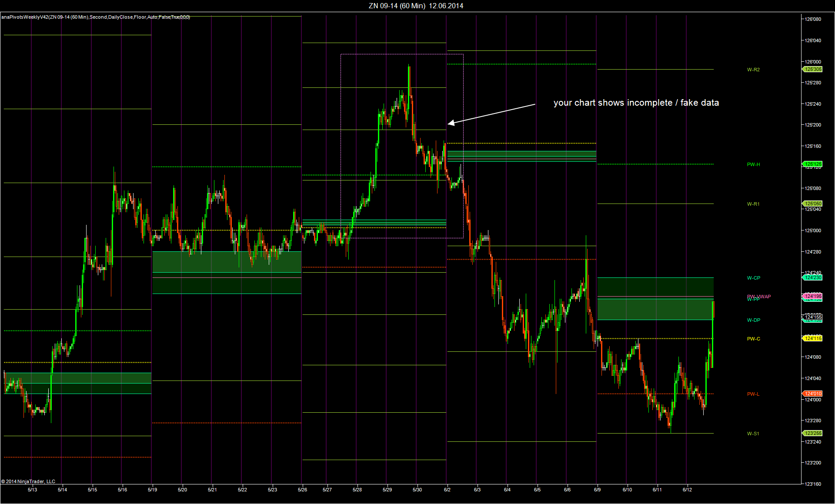This screenshot has height=504, width=835.
Task: Click the W-S1 price marker 123'255
Action: (812, 434)
